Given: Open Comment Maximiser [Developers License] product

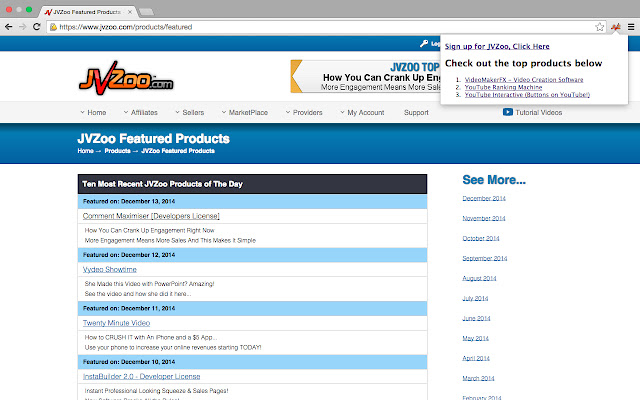Looking at the screenshot, I should pos(151,216).
